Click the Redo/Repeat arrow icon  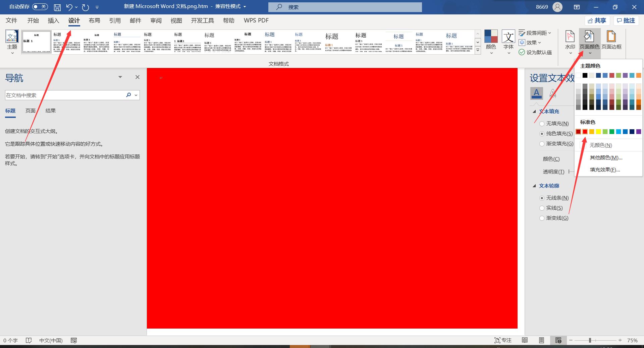tap(86, 7)
